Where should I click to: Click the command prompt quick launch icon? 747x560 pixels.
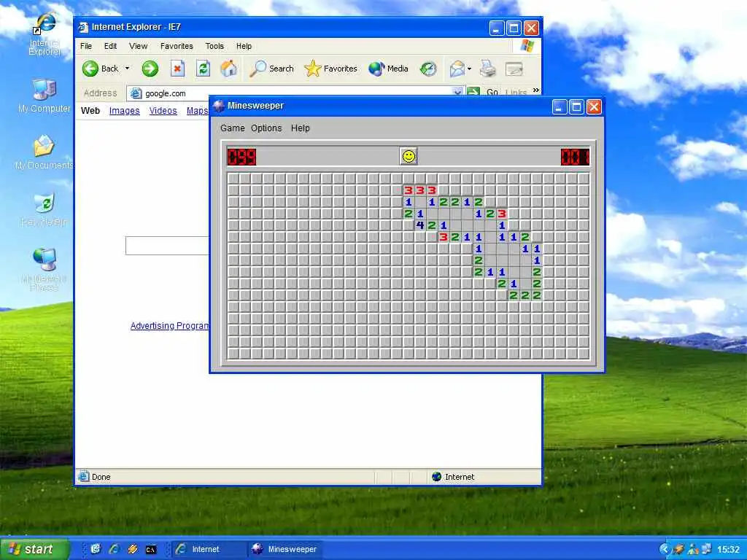[150, 550]
